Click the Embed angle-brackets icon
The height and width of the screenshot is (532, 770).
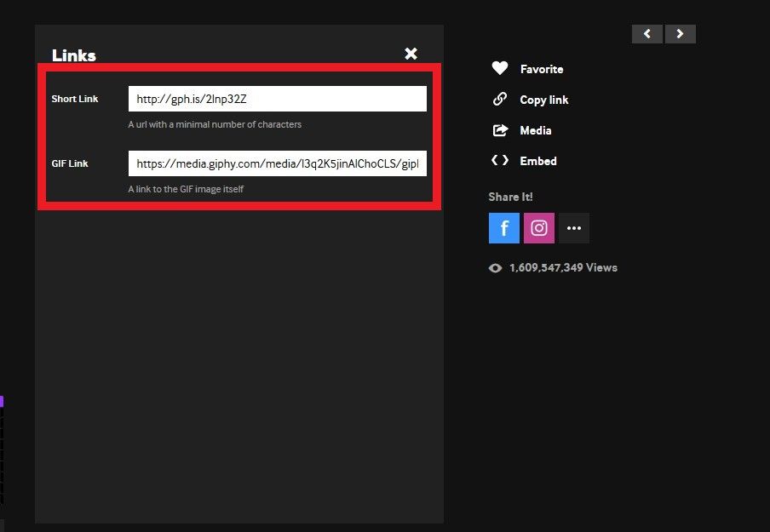click(500, 161)
